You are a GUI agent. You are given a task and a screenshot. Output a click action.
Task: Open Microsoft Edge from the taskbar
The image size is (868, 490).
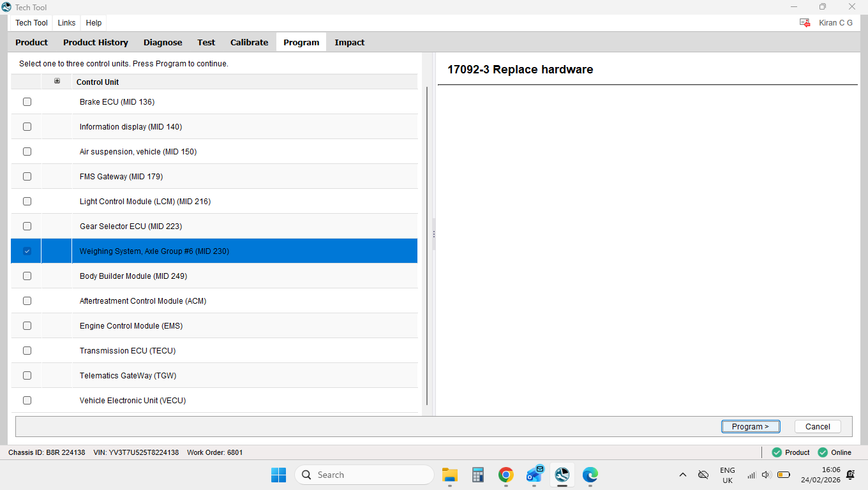590,475
